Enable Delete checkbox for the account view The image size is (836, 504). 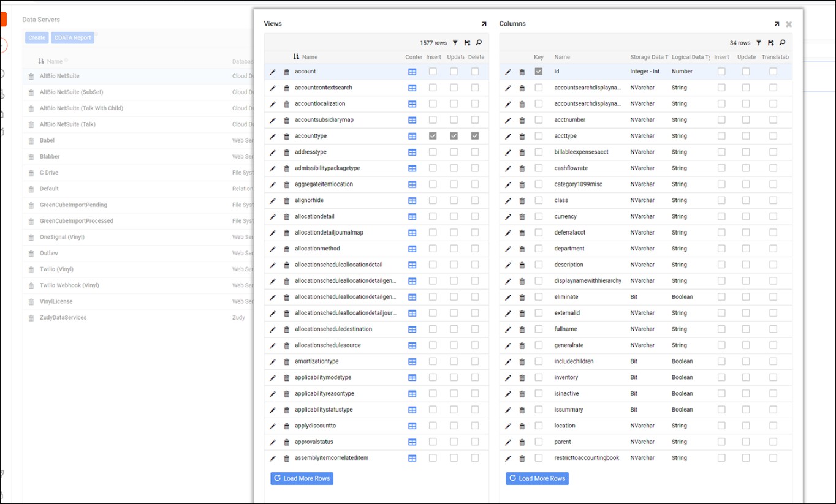click(475, 72)
